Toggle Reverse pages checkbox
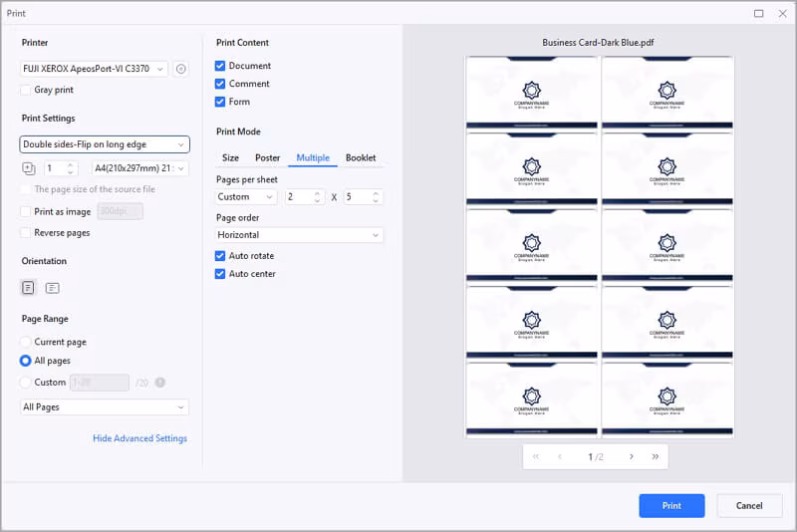 pyautogui.click(x=26, y=233)
